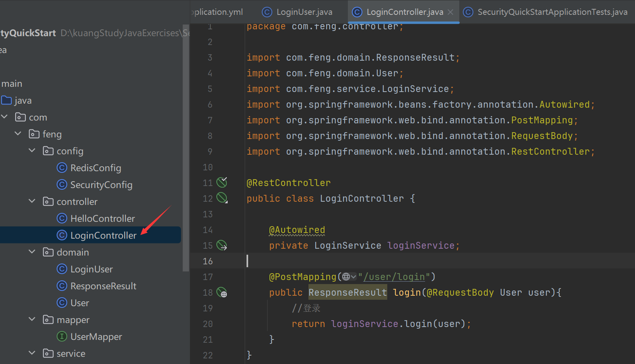Click ResponseResult return type on line 18
Viewport: 635px width, 364px height.
(x=347, y=292)
